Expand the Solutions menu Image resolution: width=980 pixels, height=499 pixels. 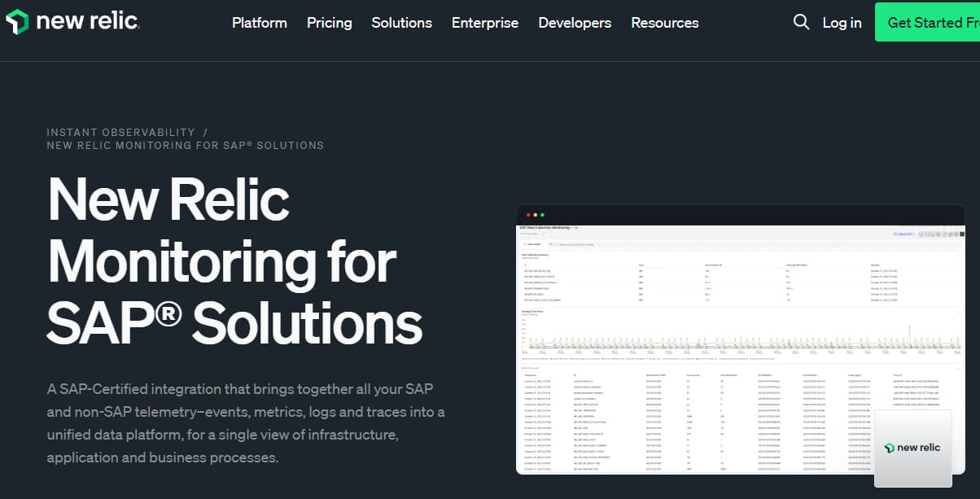click(x=401, y=23)
